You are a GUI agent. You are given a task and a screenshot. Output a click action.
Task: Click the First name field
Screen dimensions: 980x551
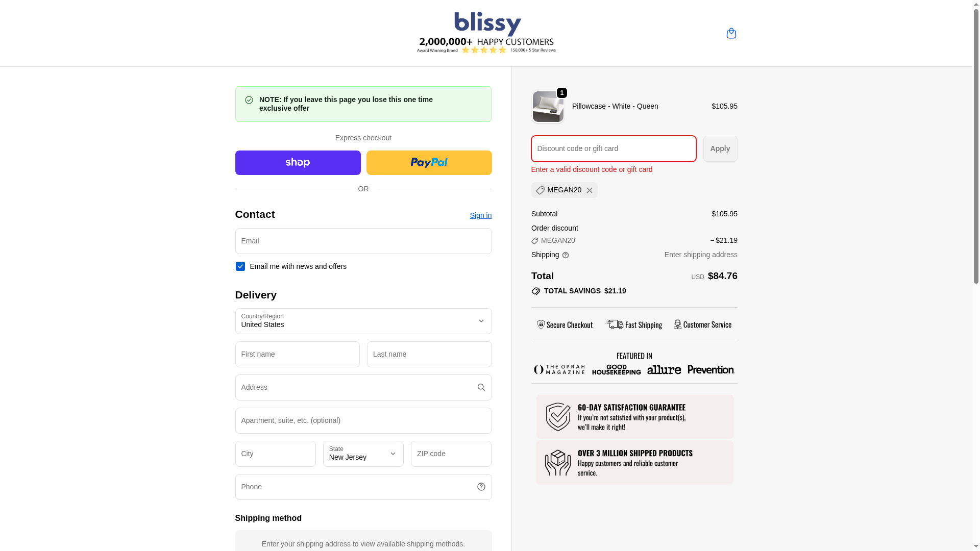(x=297, y=354)
